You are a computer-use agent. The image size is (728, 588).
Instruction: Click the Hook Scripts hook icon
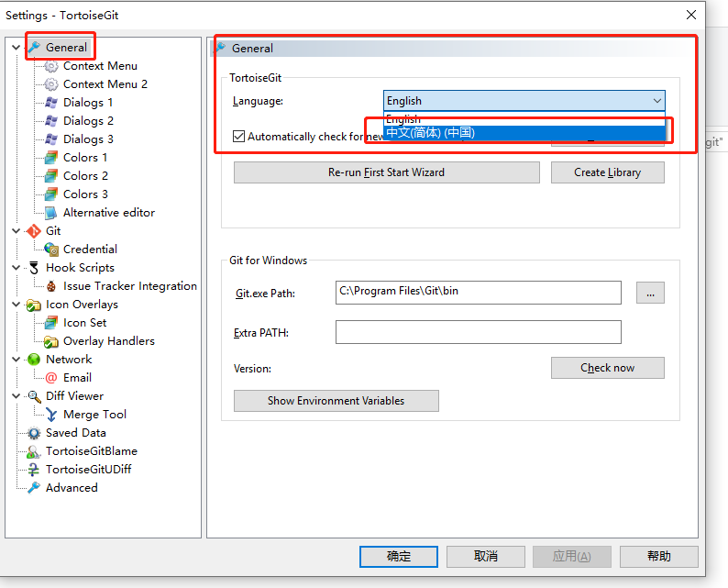click(34, 268)
